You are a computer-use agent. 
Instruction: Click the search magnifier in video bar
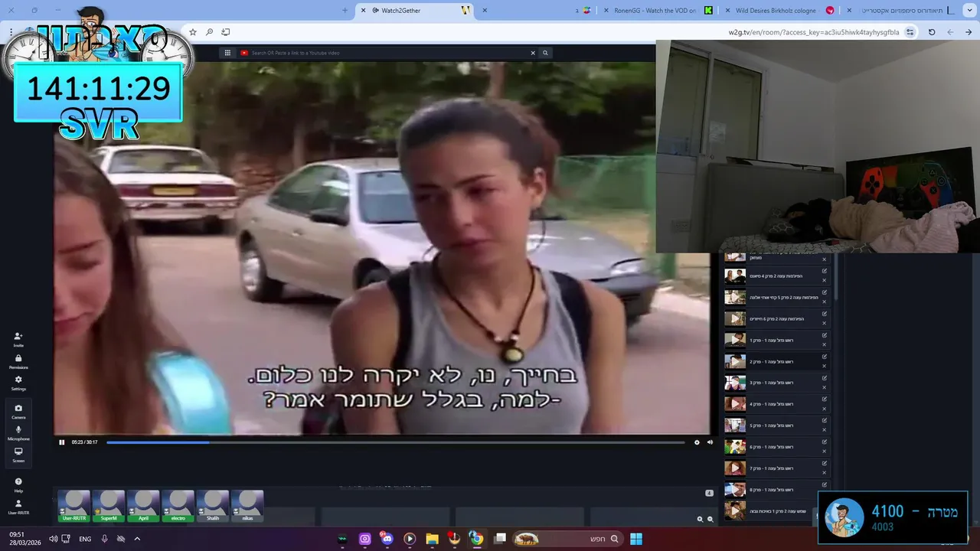pyautogui.click(x=545, y=53)
